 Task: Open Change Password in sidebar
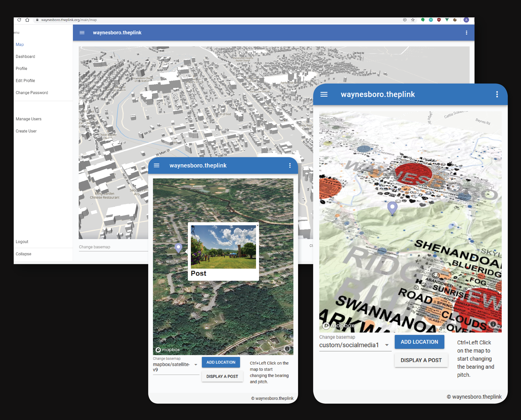point(32,93)
